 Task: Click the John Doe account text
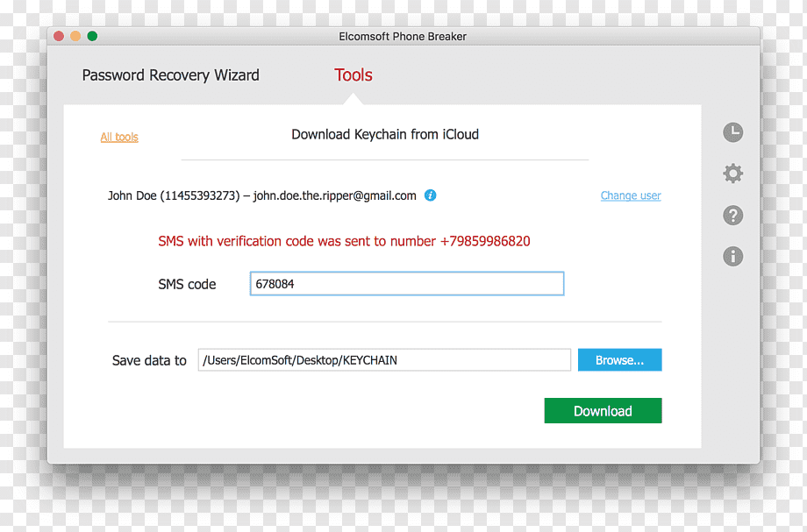[x=262, y=195]
